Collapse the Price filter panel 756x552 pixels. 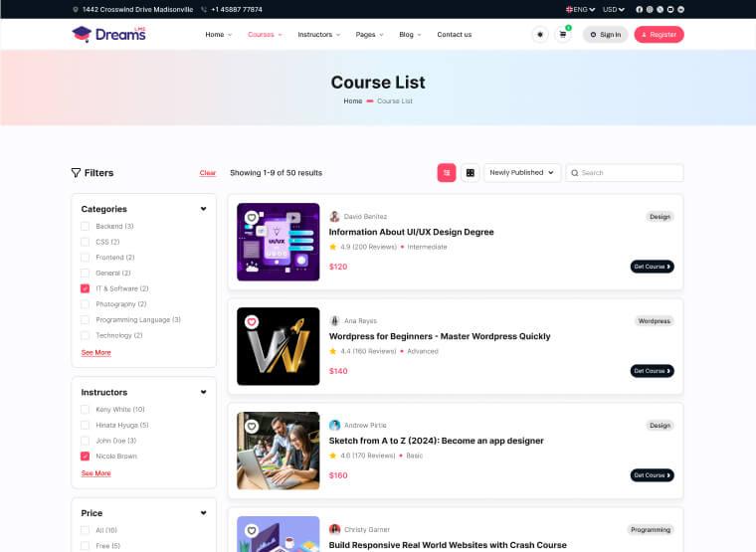pyautogui.click(x=204, y=513)
